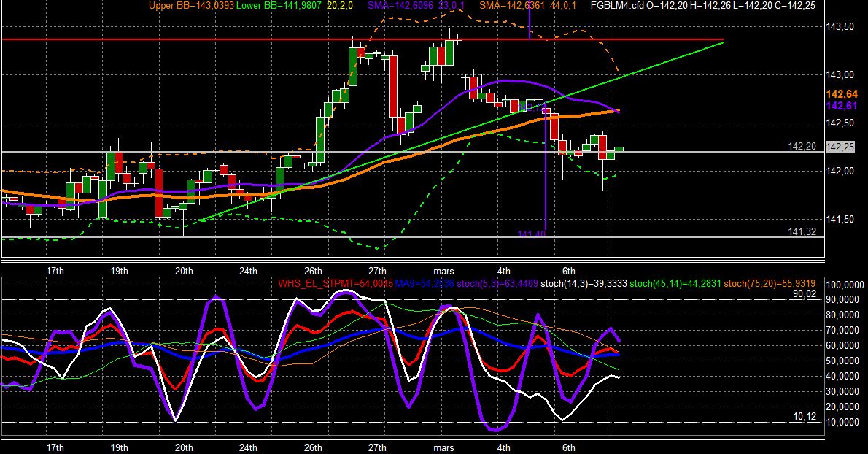868x454 pixels.
Task: Click the orange SMA=142,6361 legend entry
Action: (512, 6)
